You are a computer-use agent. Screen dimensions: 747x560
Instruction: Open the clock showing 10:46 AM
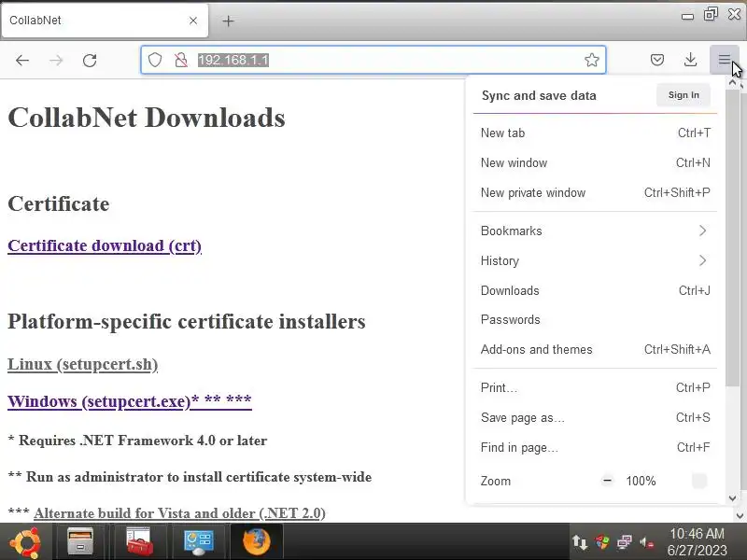(697, 541)
